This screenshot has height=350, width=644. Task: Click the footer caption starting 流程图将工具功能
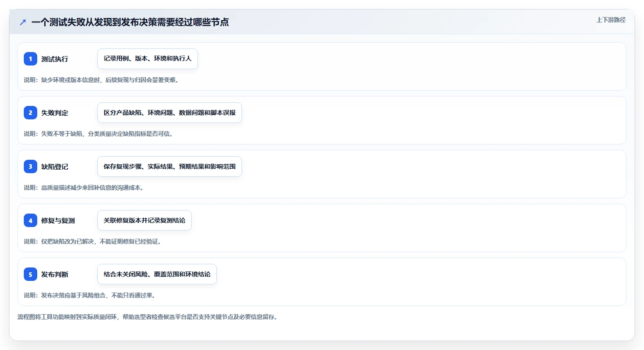[148, 317]
